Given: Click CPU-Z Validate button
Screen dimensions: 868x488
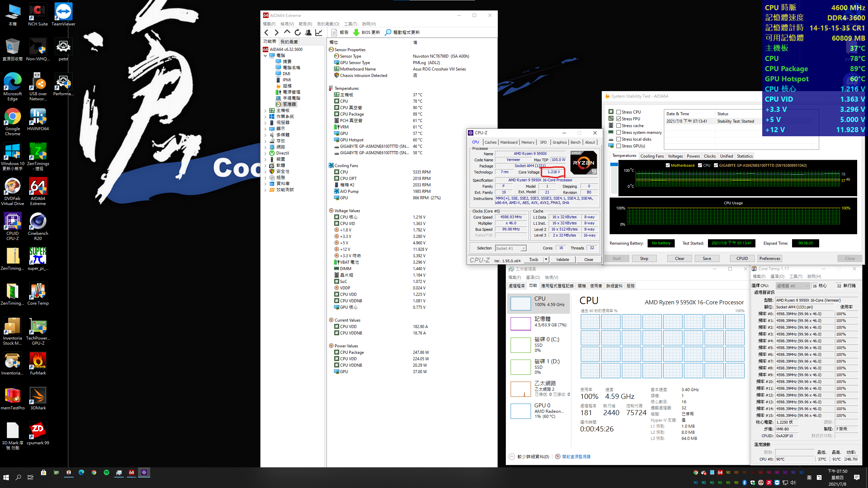Looking at the screenshot, I should 563,260.
